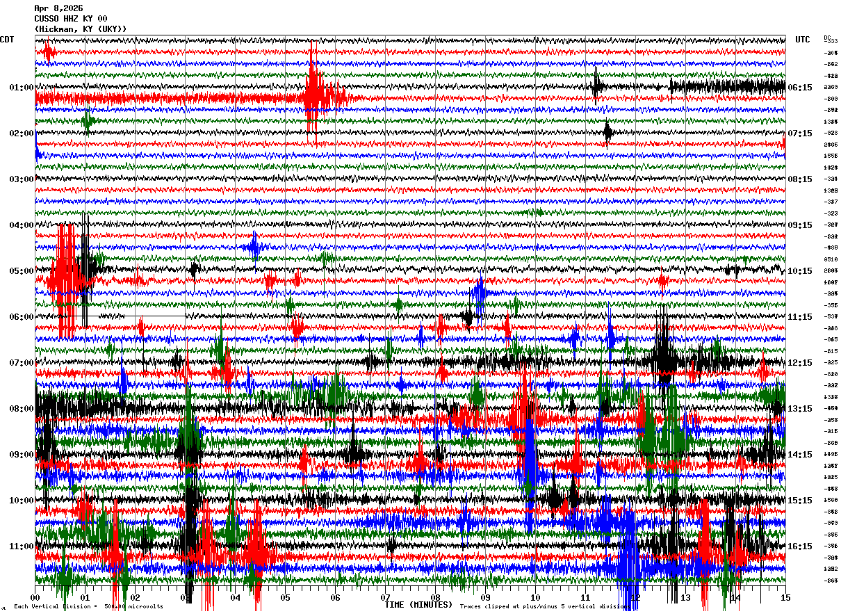The width and height of the screenshot is (841, 616).
Task: Click the minute axis tick label '05'
Action: (286, 598)
